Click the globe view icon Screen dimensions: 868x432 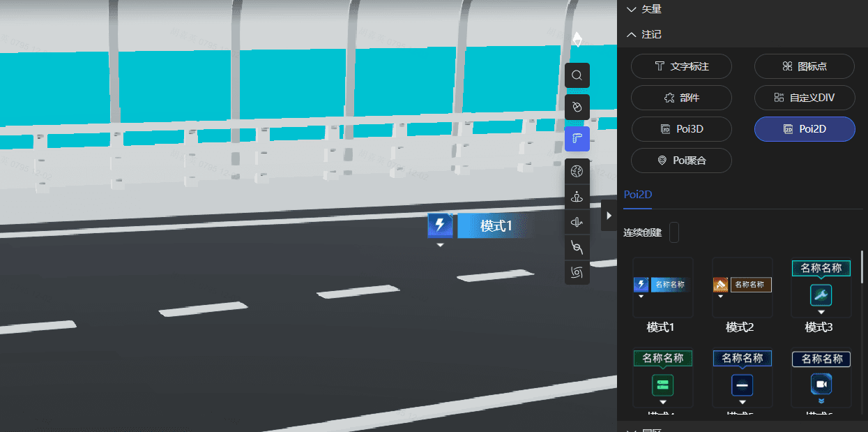click(x=577, y=172)
